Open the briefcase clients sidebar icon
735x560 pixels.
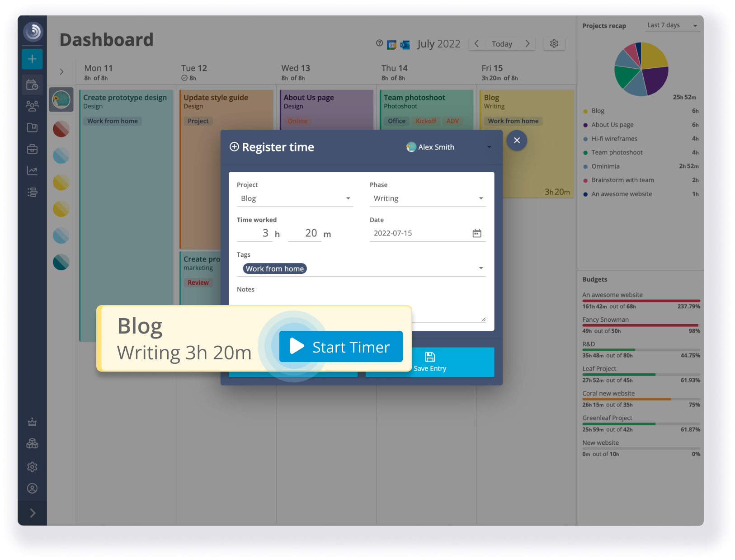(x=32, y=149)
